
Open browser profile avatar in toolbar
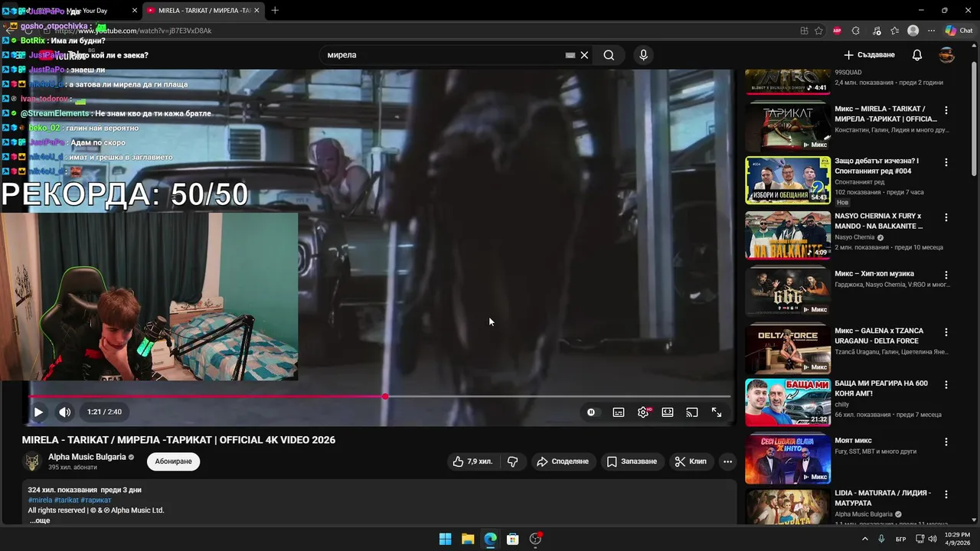[x=913, y=31]
